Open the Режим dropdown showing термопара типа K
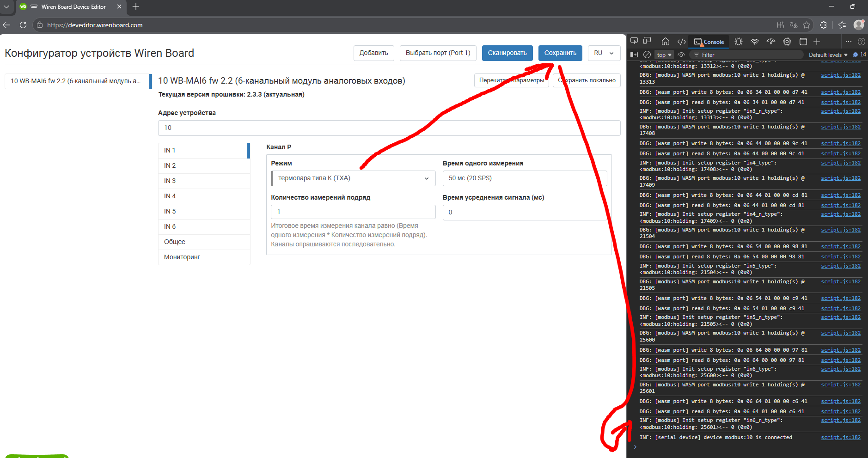The height and width of the screenshot is (458, 868). click(353, 178)
